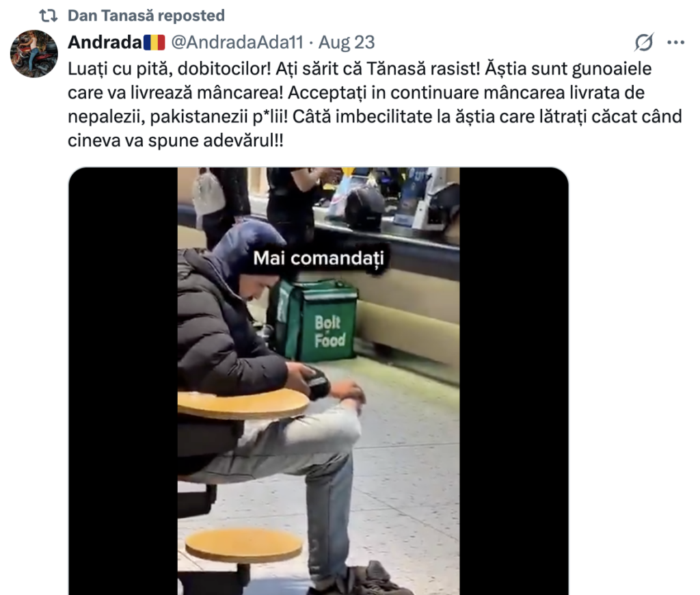Click the 'Mai comandați' caption overlay

pyautogui.click(x=319, y=259)
